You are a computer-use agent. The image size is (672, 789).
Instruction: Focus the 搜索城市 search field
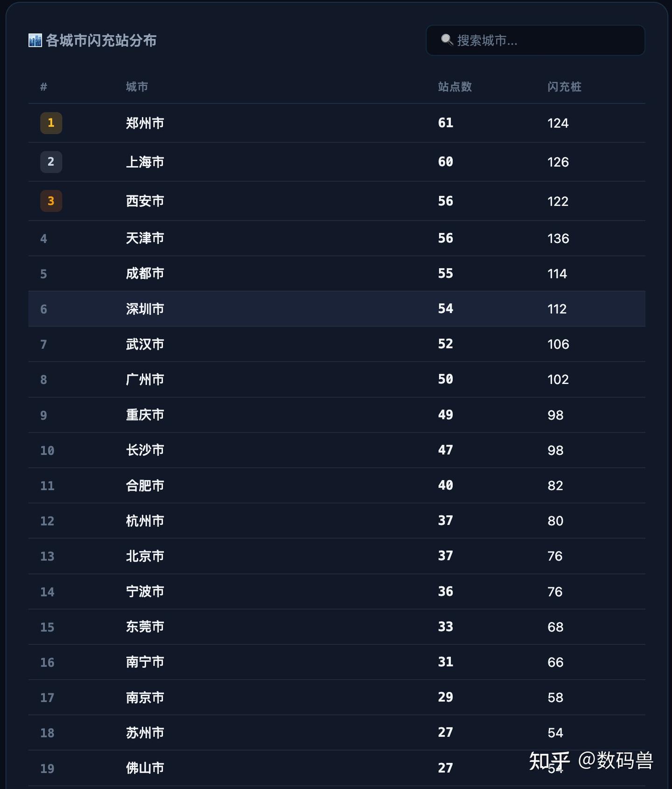[x=535, y=40]
